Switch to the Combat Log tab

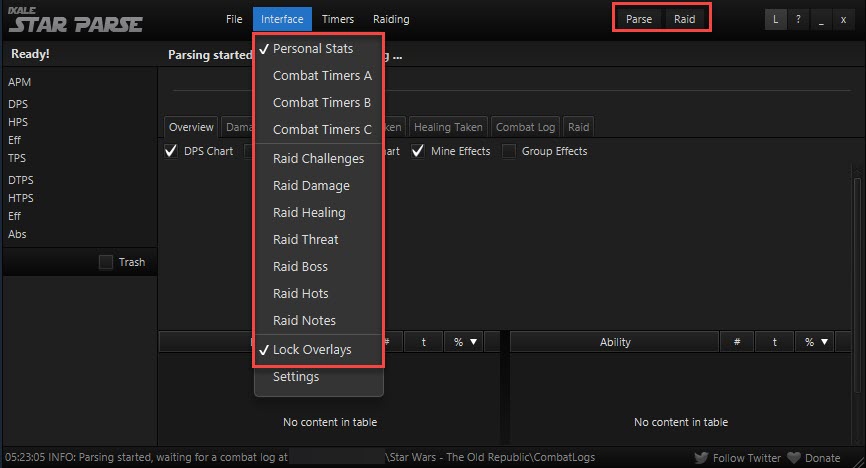[525, 127]
